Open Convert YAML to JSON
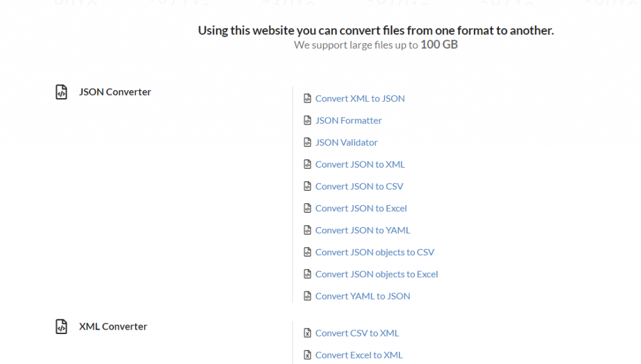Viewport: 641px width, 364px height. [x=362, y=295]
